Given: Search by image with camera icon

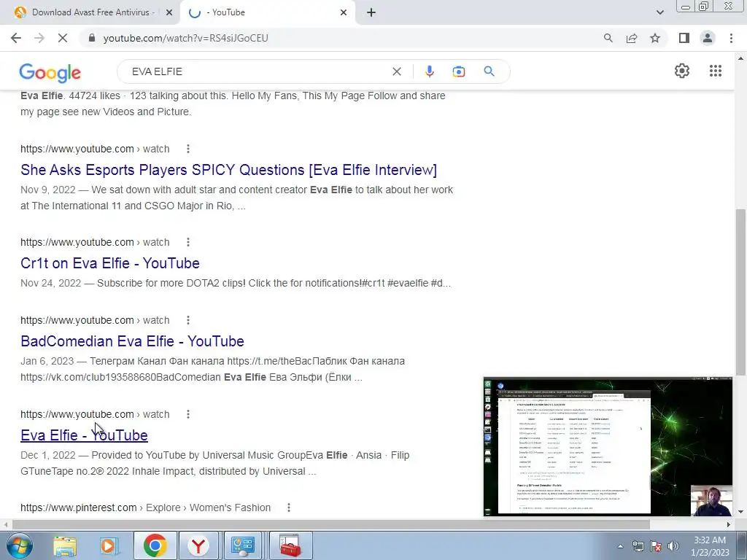Looking at the screenshot, I should [x=459, y=71].
